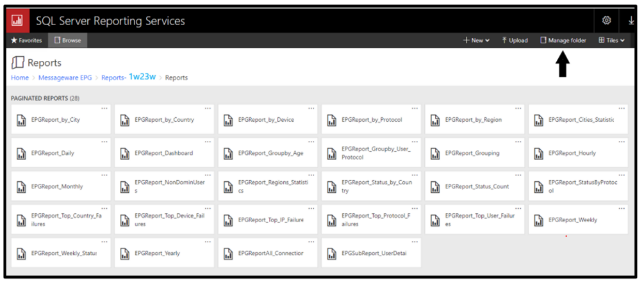Expand the New dropdown menu
Image resolution: width=644 pixels, height=285 pixels.
[x=476, y=40]
